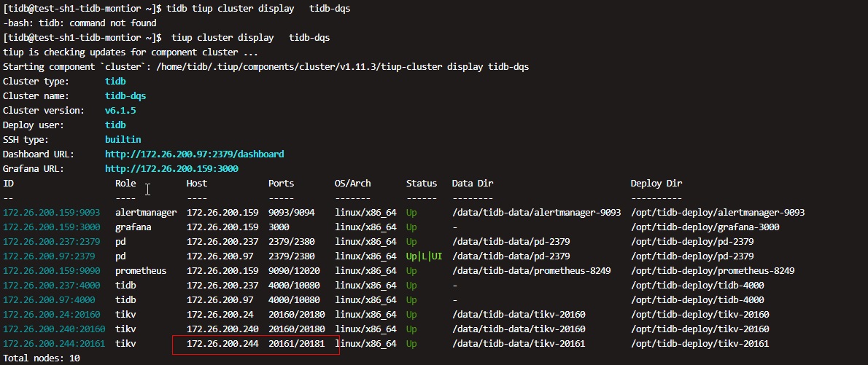
Task: Select ID 172.26.200.237:4000 in the node table
Action: click(51, 286)
